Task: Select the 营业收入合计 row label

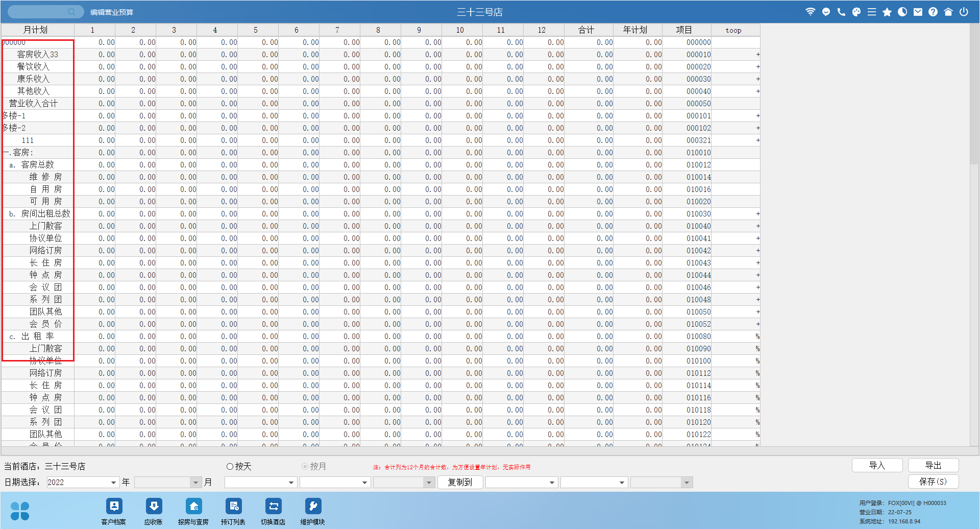Action: (33, 104)
